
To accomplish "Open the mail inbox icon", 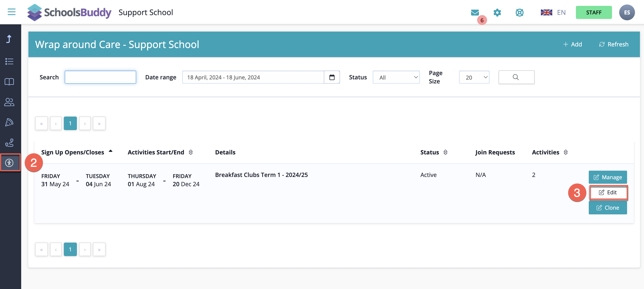I will pyautogui.click(x=474, y=12).
